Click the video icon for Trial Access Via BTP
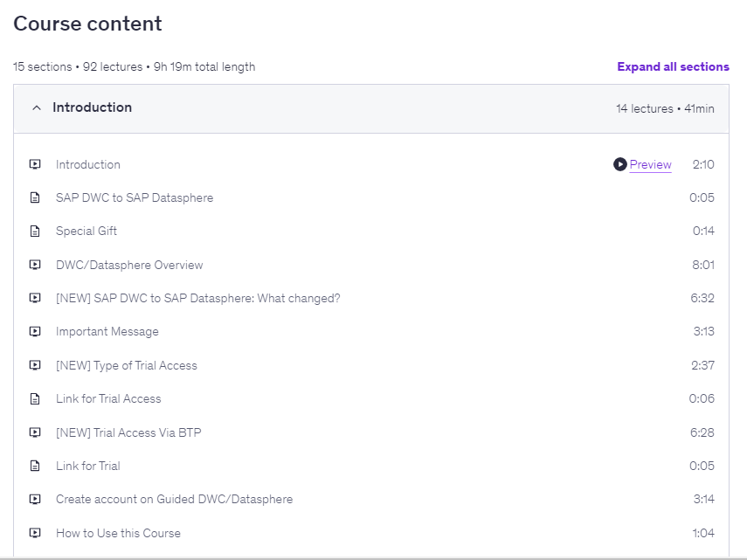 35,432
